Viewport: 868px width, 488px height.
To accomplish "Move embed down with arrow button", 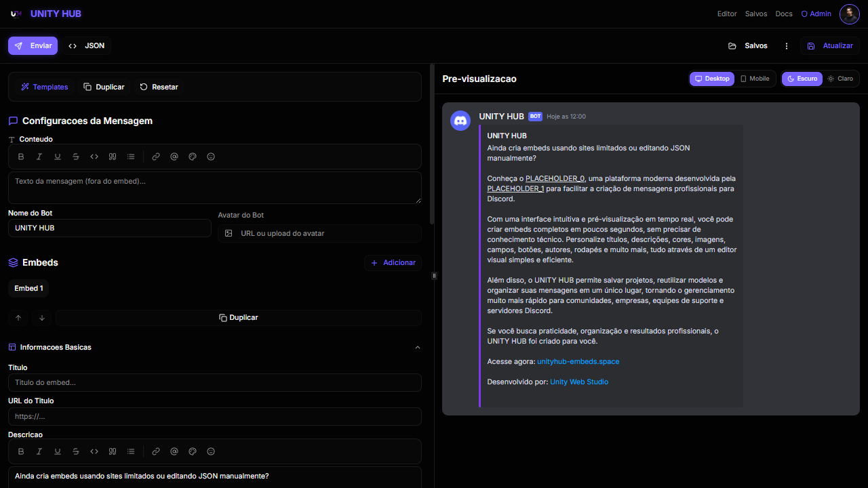I will tap(42, 318).
